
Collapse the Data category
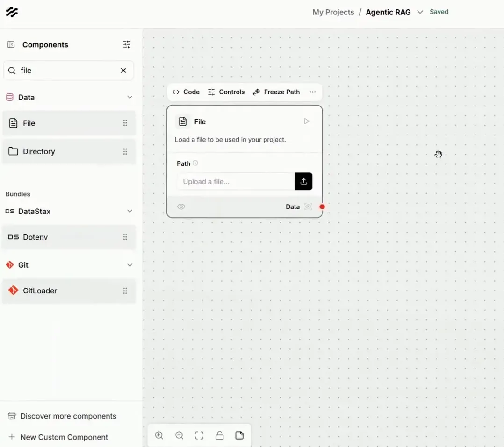(x=130, y=97)
